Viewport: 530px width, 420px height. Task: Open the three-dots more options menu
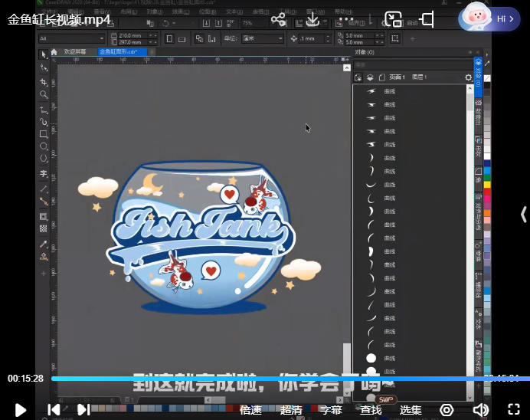click(x=345, y=19)
